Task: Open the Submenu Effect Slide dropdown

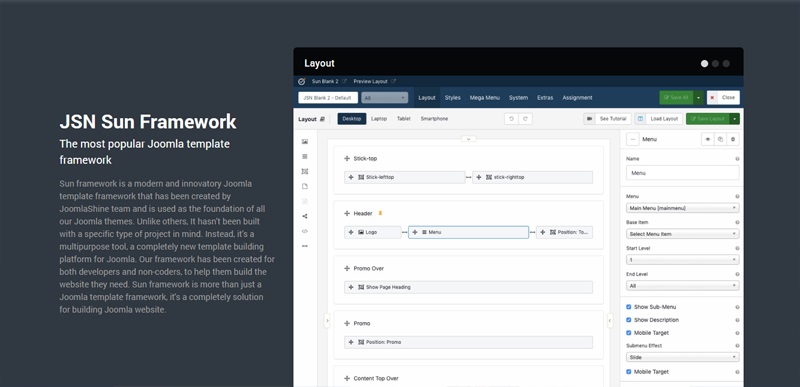Action: [x=683, y=357]
